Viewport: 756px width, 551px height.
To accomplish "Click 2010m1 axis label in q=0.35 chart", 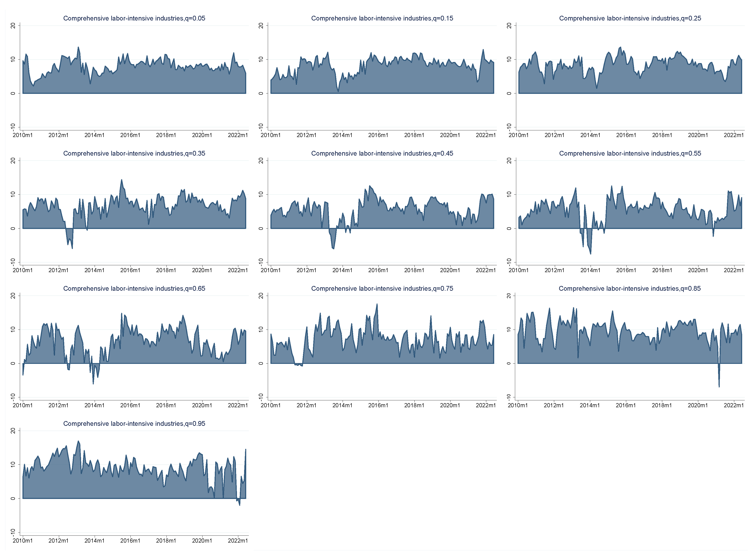I will point(23,270).
